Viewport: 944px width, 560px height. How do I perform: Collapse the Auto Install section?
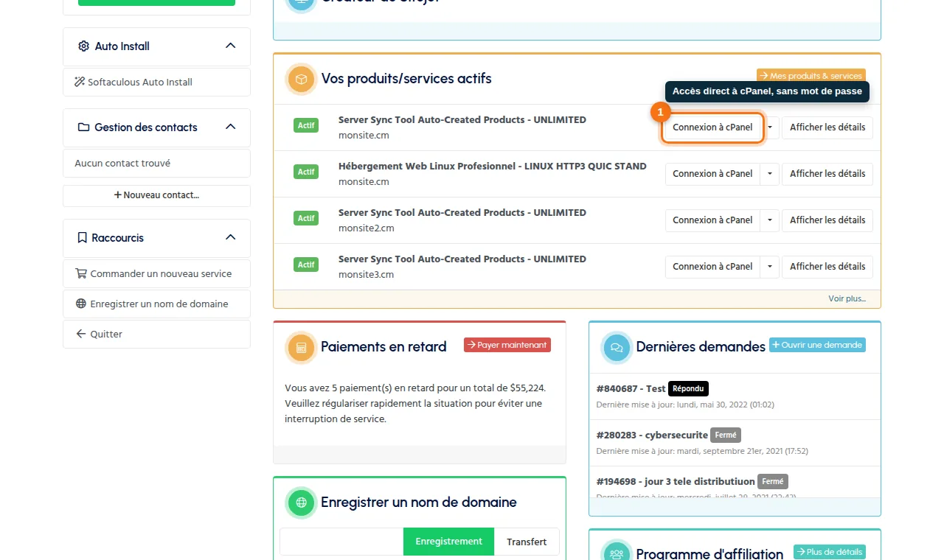coord(230,46)
